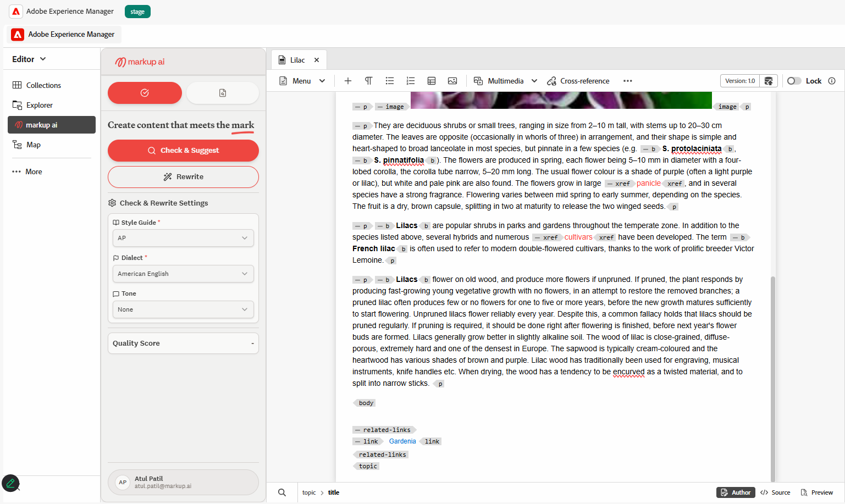Switch to Source view

[x=775, y=492]
